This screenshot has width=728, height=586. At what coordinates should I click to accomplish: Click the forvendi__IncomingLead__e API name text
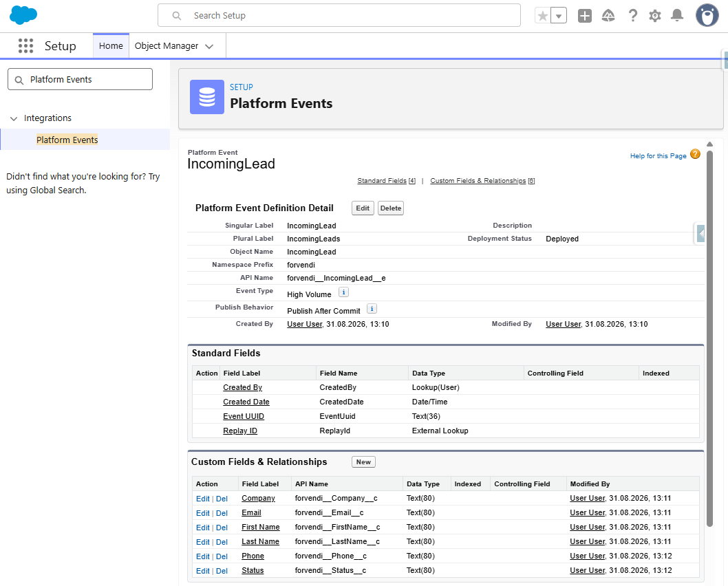tap(336, 278)
